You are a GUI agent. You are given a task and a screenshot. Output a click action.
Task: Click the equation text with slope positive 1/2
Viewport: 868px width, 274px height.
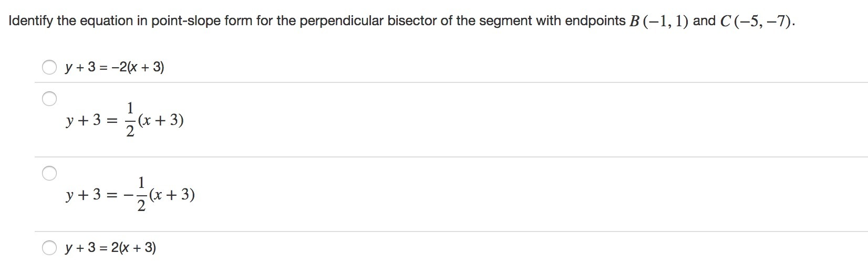coord(125,121)
